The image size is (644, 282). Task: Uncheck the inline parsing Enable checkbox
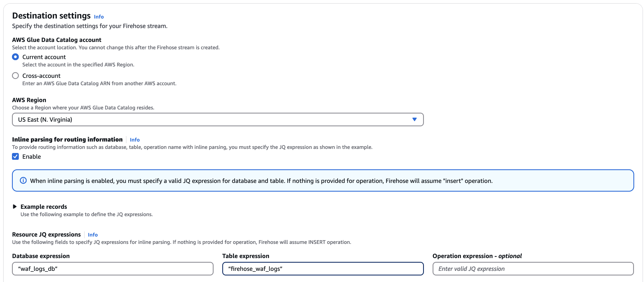click(15, 157)
